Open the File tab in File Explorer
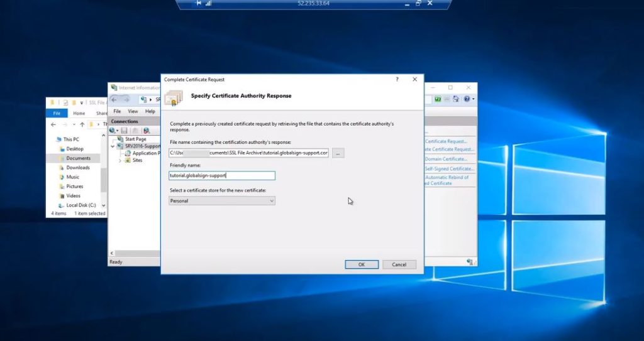 click(x=57, y=113)
